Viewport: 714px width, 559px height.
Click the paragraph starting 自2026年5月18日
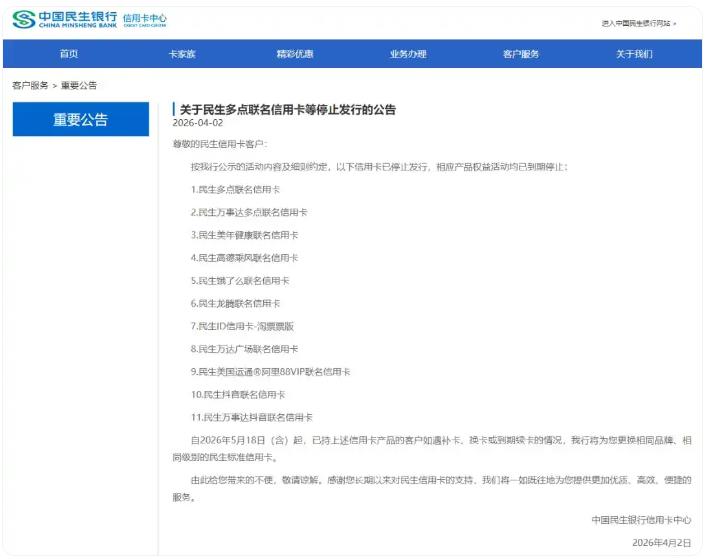432,449
